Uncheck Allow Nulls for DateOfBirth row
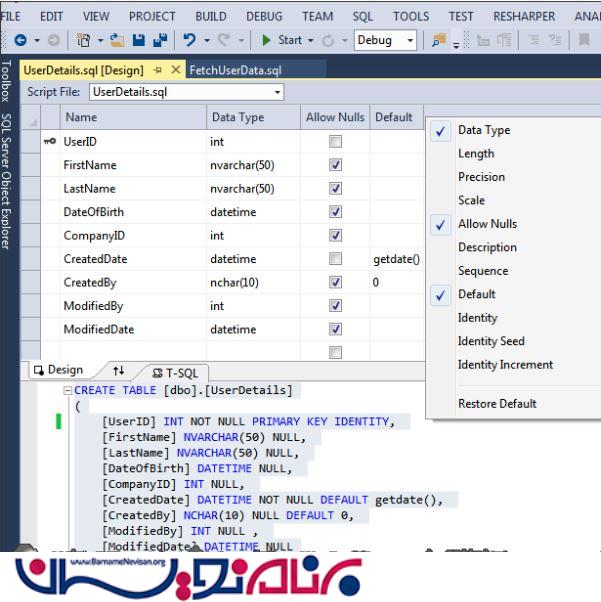Viewport: 601px width, 602px height. [336, 212]
